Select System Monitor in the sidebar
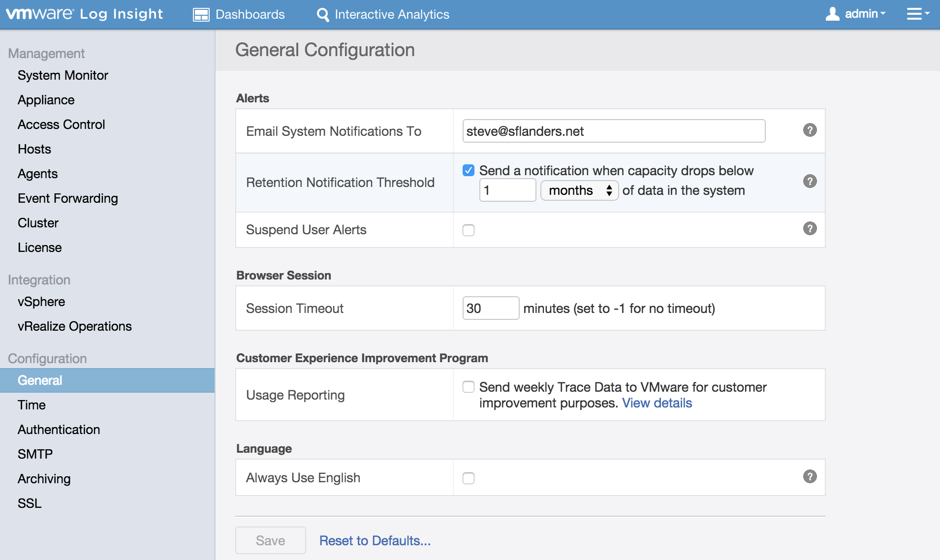 pyautogui.click(x=63, y=75)
